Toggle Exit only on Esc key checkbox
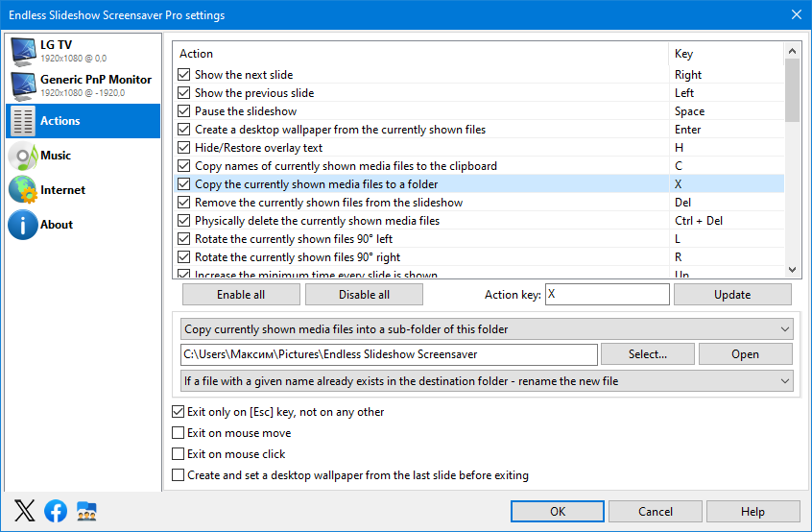 (179, 412)
